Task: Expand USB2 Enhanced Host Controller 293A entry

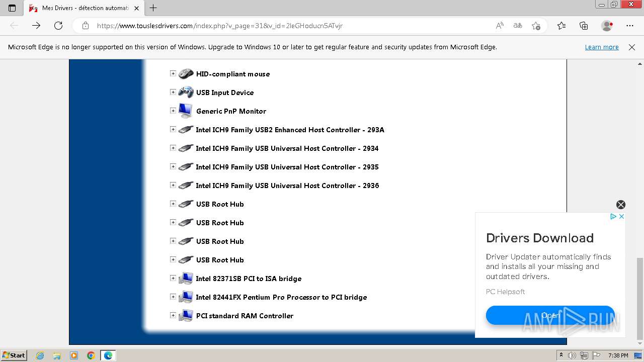Action: click(x=173, y=129)
